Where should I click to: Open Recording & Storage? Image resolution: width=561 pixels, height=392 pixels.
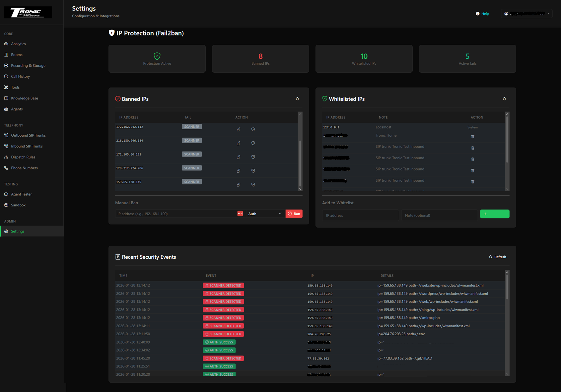(28, 66)
